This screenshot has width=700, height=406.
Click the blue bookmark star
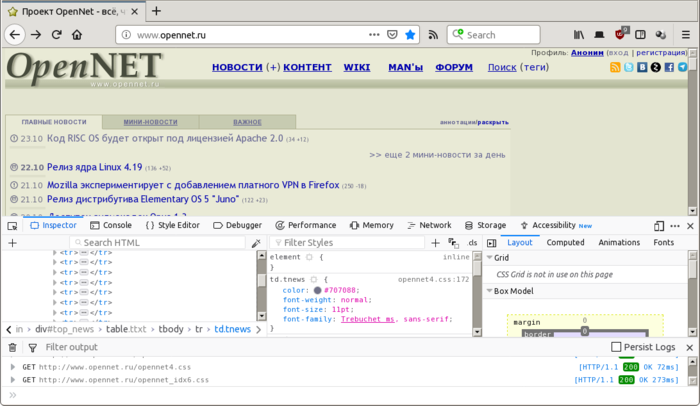coord(410,34)
